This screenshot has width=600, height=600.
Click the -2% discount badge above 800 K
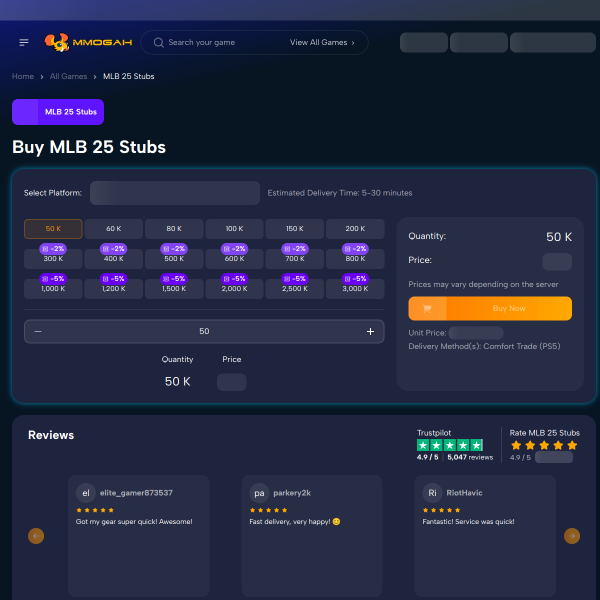355,249
